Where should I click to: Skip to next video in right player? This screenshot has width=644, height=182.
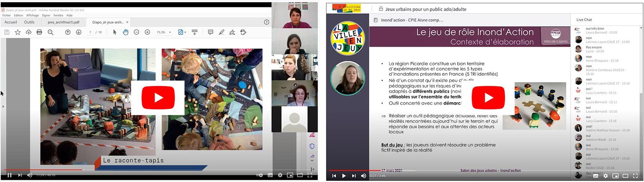354,176
